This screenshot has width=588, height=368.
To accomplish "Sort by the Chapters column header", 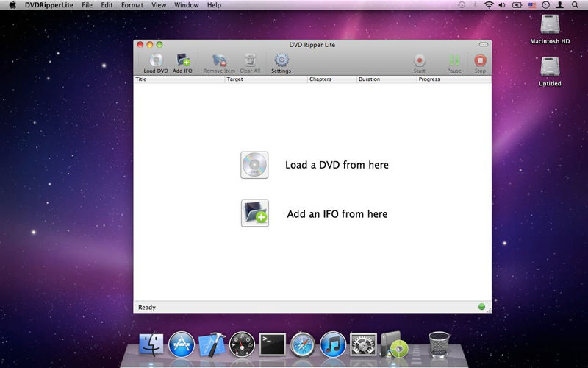I will [332, 79].
